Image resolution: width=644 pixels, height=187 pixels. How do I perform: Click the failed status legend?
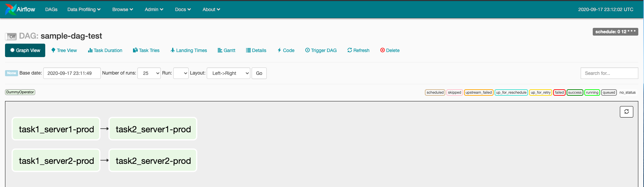[x=559, y=92]
